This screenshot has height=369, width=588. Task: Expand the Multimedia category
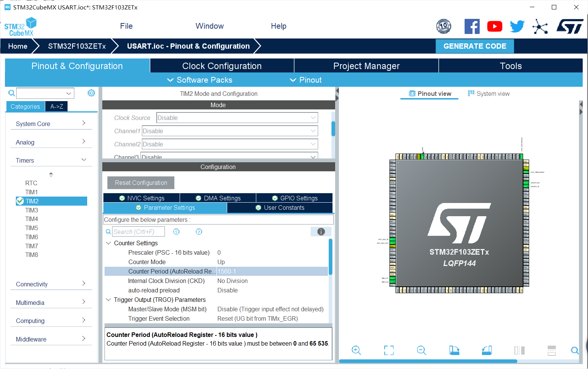[51, 303]
